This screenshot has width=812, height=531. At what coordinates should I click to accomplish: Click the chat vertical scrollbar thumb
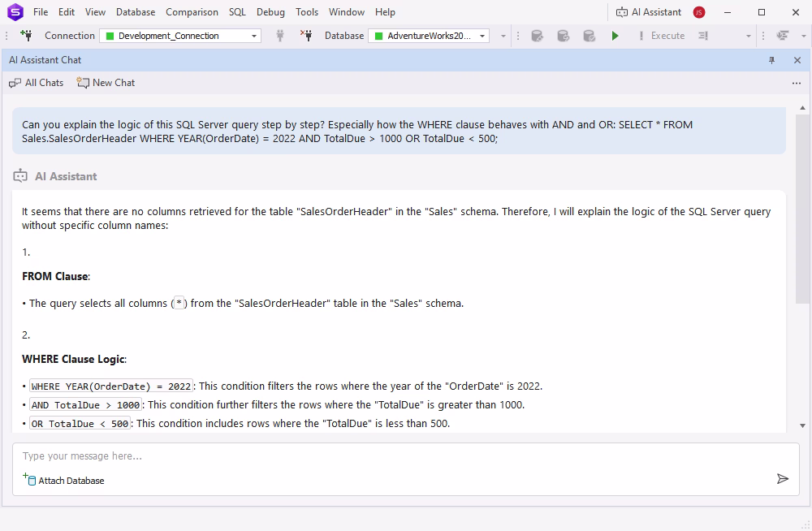click(x=803, y=209)
